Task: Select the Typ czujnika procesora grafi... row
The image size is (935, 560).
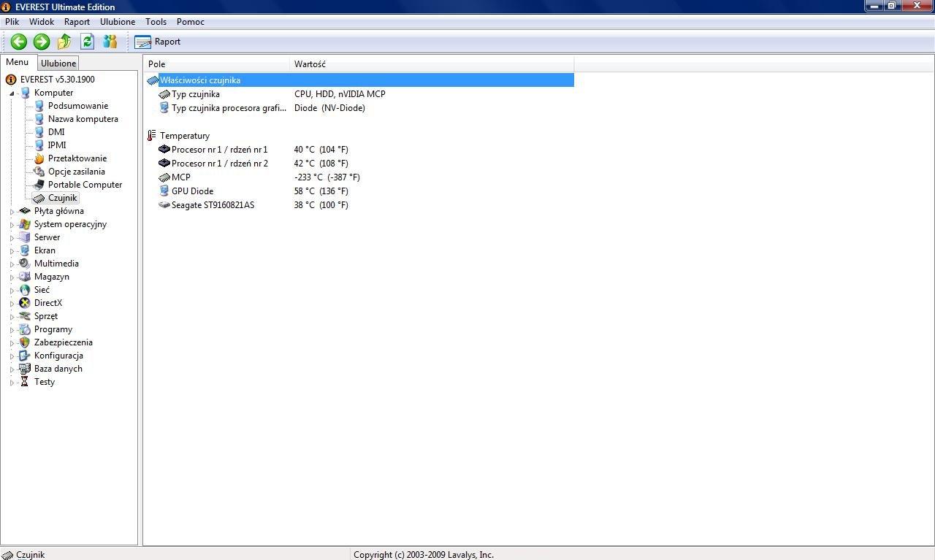Action: (x=360, y=108)
